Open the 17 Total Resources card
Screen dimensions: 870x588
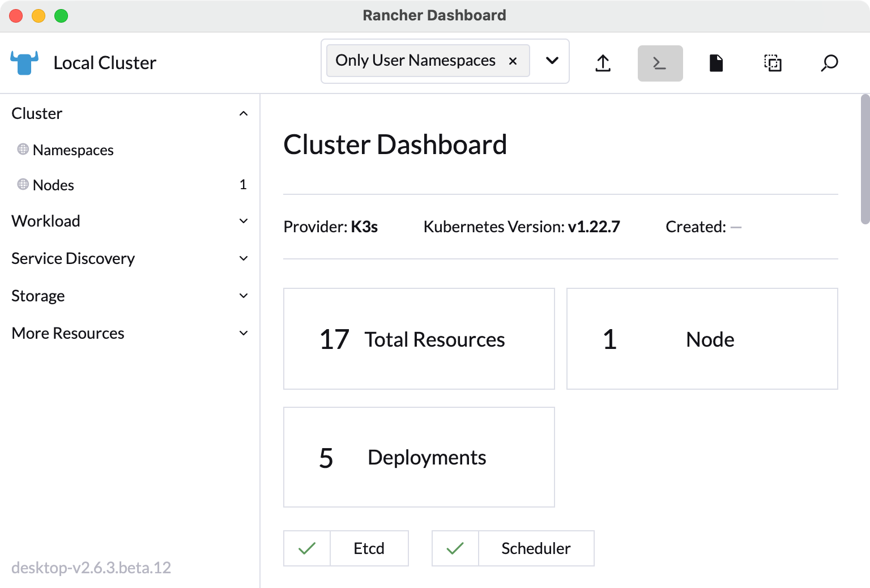(419, 339)
